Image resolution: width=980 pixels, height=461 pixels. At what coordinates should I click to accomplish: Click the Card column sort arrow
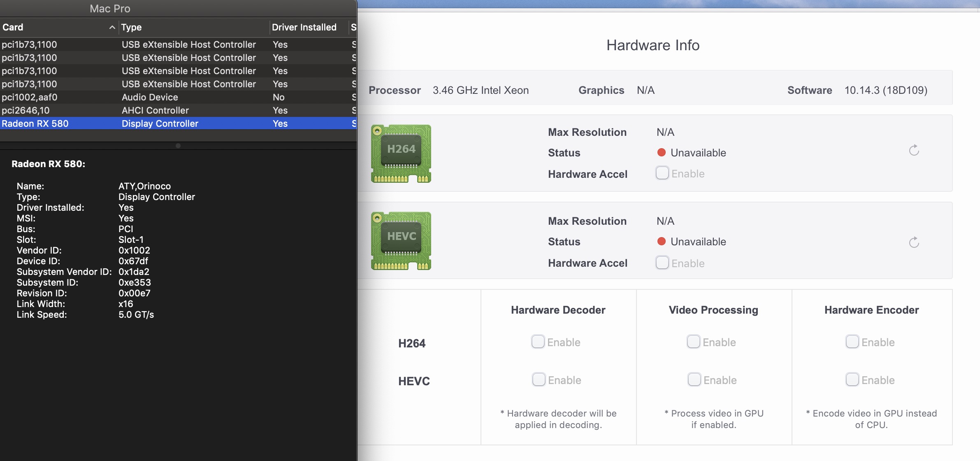point(112,27)
